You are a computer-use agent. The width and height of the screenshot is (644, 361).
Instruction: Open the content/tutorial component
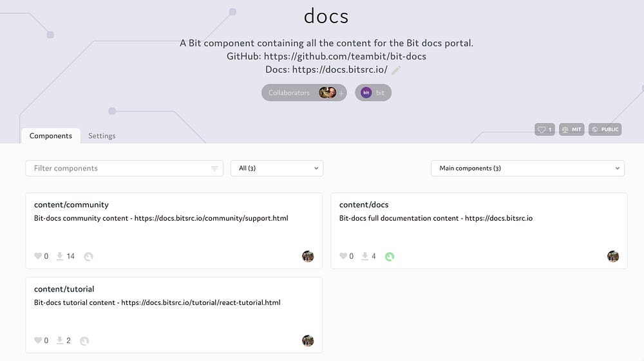point(64,289)
